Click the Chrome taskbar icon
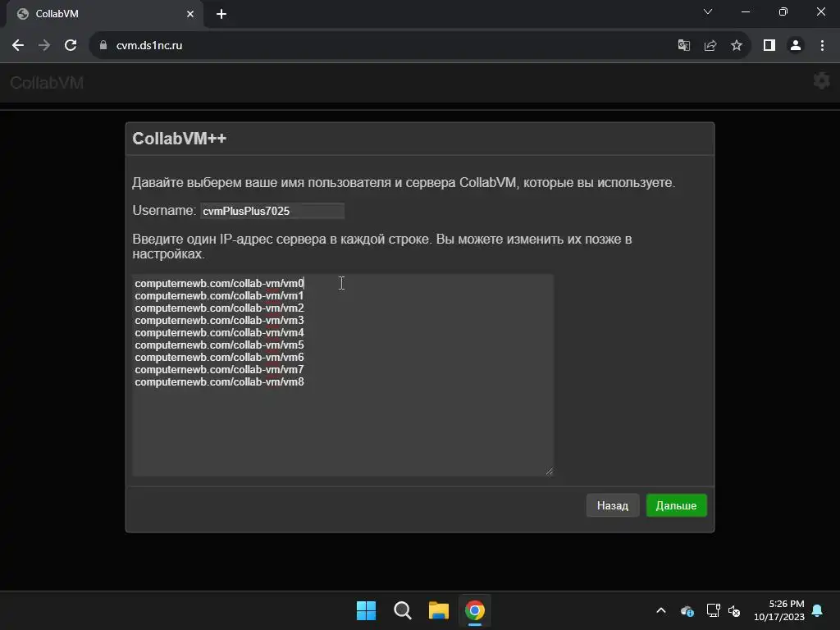This screenshot has height=630, width=840. pos(475,610)
